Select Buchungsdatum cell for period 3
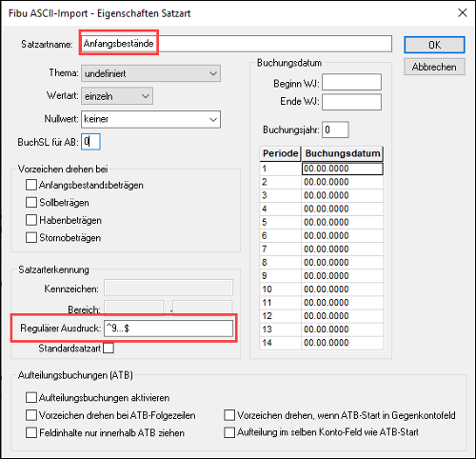 pos(342,195)
